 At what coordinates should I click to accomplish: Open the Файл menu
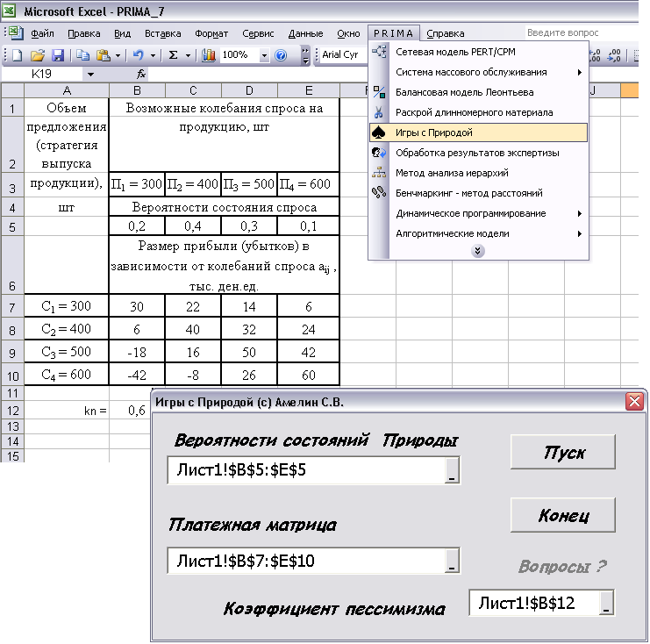pyautogui.click(x=42, y=33)
